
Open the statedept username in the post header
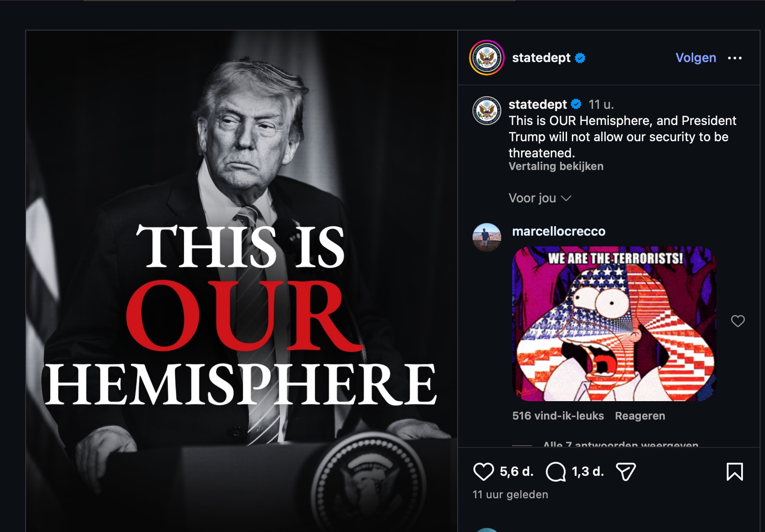[x=541, y=58]
